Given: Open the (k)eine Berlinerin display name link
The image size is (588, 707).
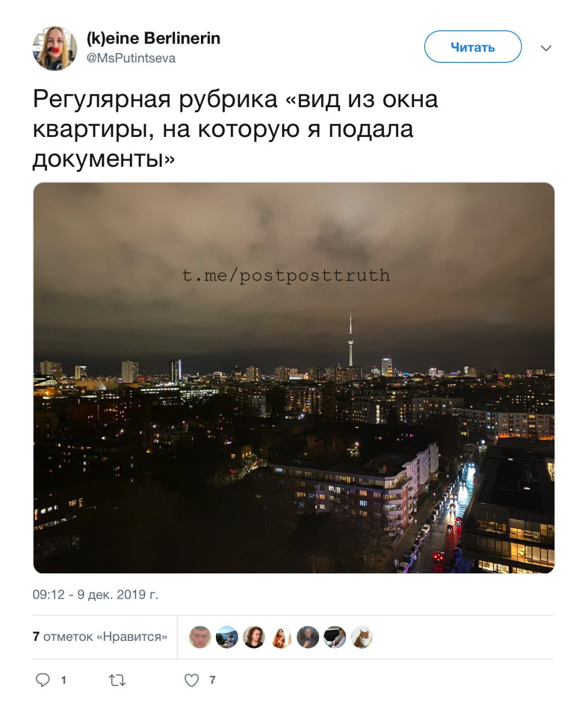Looking at the screenshot, I should (153, 38).
